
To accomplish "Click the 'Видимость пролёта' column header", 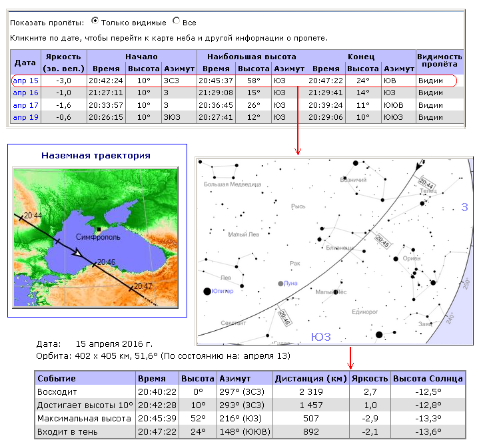I will pos(440,61).
